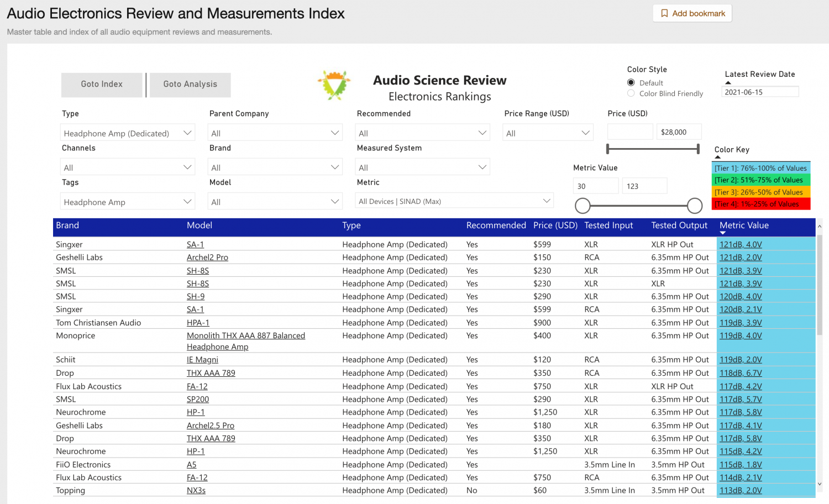Click the Topping brand cell

[x=70, y=490]
